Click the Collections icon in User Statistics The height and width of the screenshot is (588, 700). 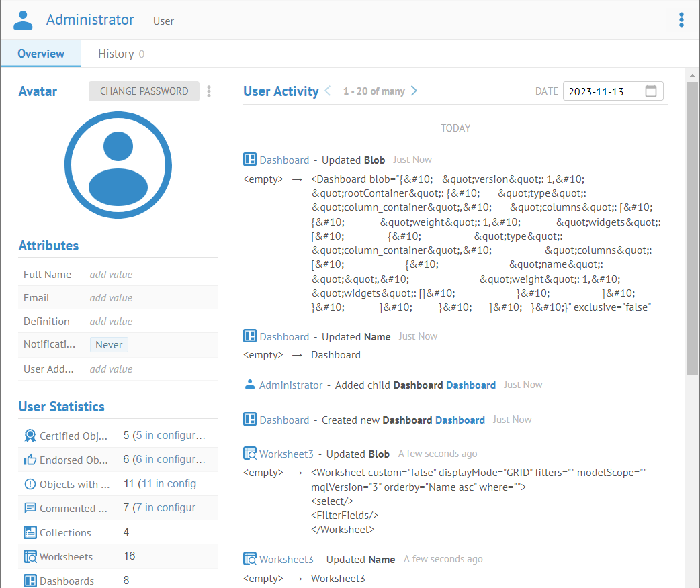[x=30, y=532]
